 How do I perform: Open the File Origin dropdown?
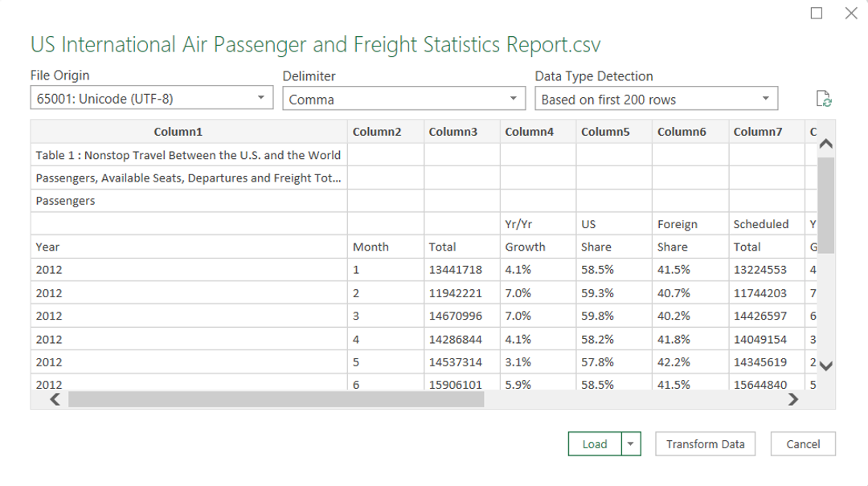click(x=151, y=99)
